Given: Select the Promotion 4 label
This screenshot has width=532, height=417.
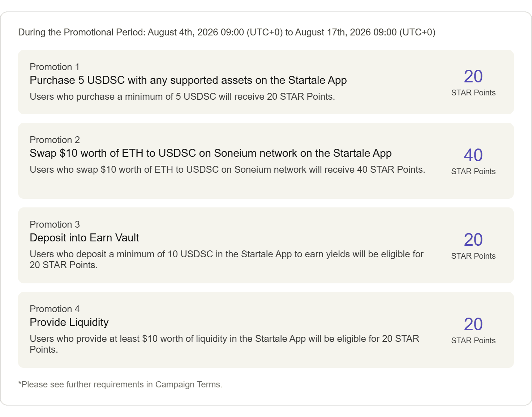Looking at the screenshot, I should pos(55,309).
